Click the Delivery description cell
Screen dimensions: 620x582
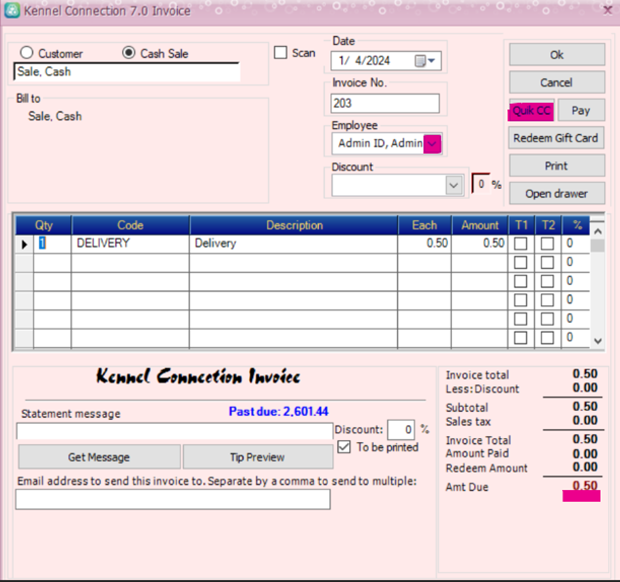(x=293, y=244)
